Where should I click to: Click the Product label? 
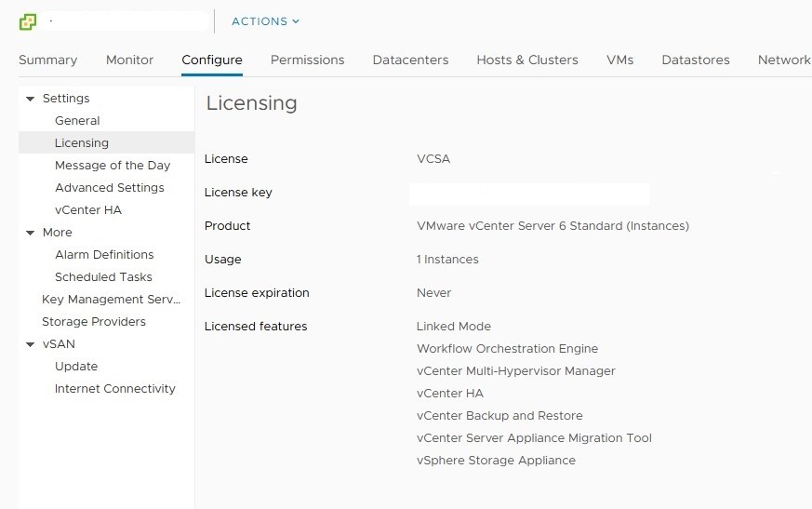227,225
